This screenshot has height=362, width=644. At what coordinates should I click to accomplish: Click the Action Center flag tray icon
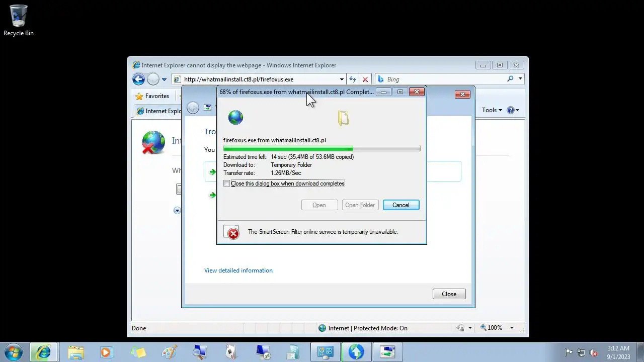(569, 352)
